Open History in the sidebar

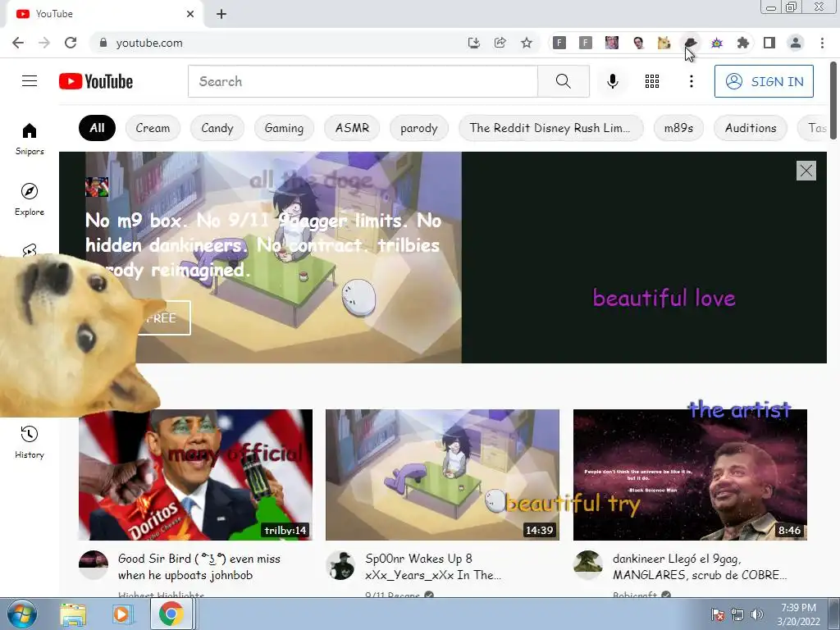point(30,442)
